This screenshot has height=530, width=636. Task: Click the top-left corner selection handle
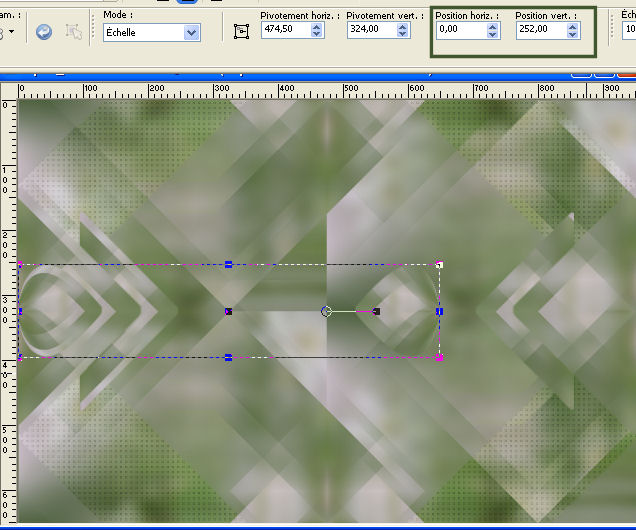point(20,265)
